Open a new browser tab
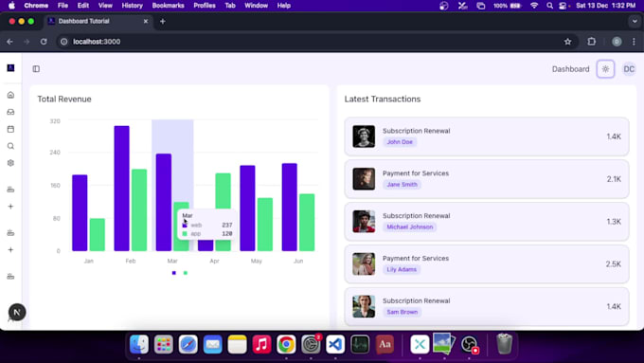 (163, 22)
